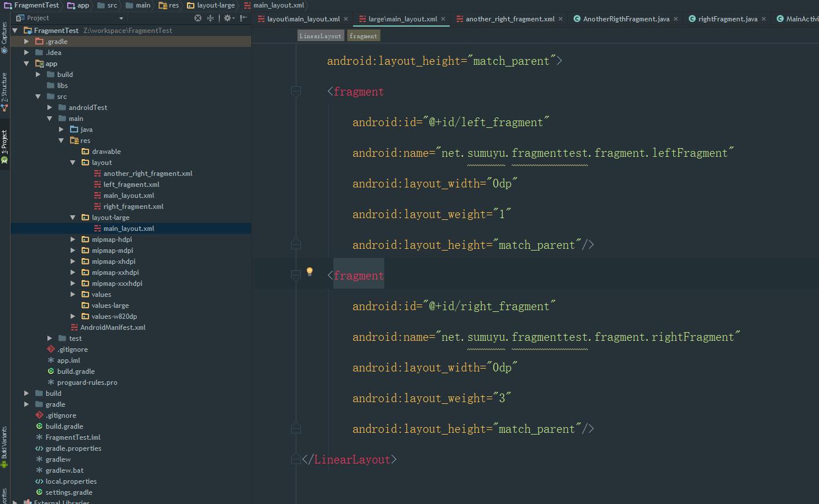Toggle the 1: Project side tool button
The image size is (819, 504).
5,146
